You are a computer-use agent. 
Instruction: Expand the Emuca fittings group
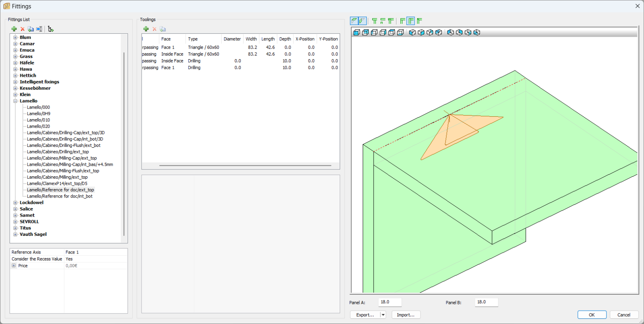click(x=15, y=50)
